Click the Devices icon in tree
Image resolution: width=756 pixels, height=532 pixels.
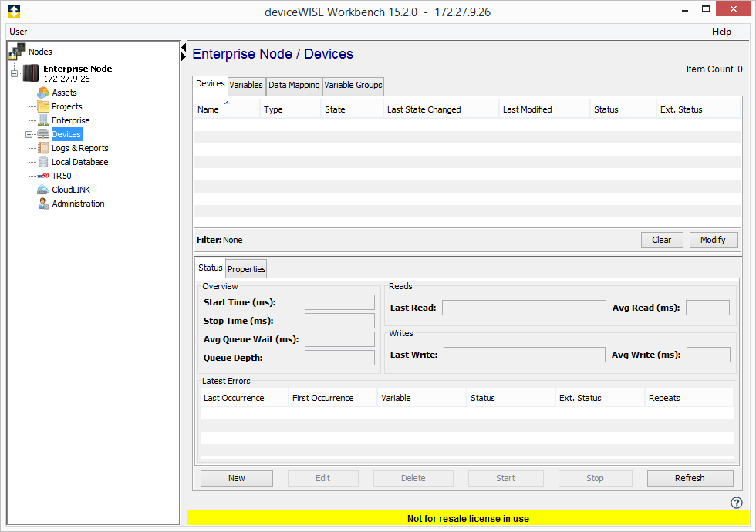(x=43, y=134)
